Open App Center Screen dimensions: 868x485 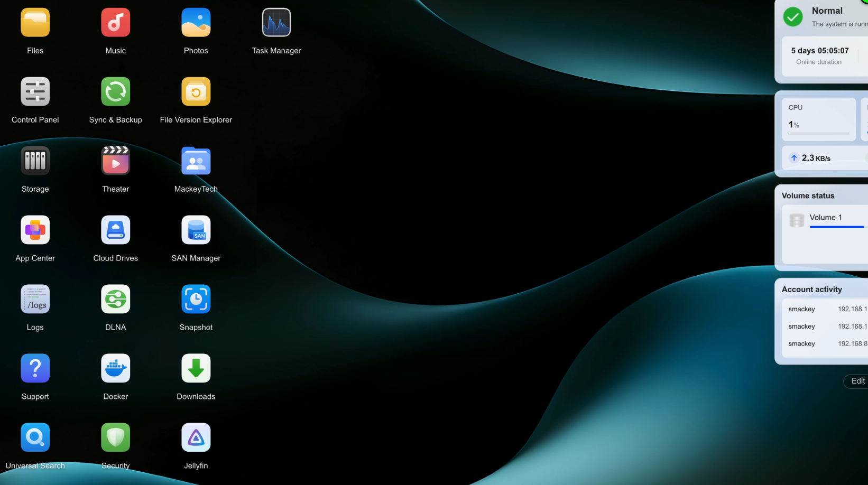pos(35,230)
